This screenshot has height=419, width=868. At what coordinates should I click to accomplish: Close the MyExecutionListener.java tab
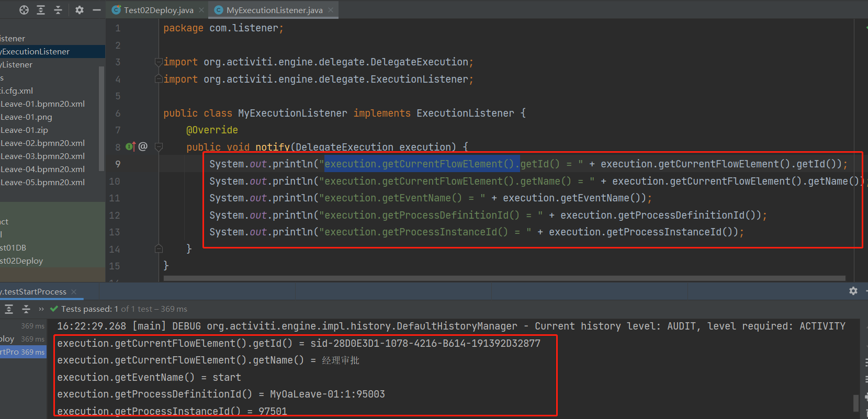coord(331,10)
